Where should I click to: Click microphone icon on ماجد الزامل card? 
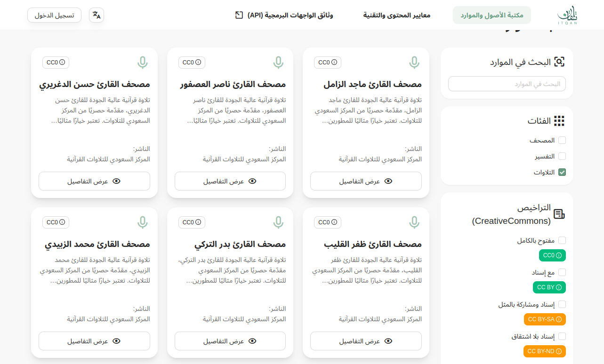(x=414, y=63)
